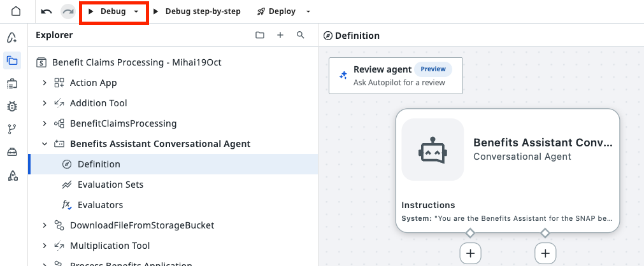Open the bottom sidebar icon with the gear
Image resolution: width=644 pixels, height=266 pixels.
pyautogui.click(x=12, y=176)
